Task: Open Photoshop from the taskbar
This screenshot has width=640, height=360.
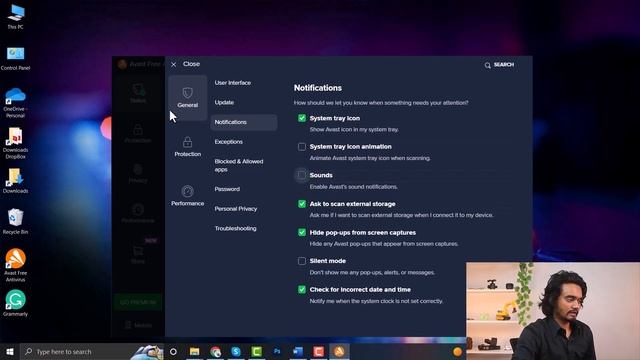Action: click(277, 352)
